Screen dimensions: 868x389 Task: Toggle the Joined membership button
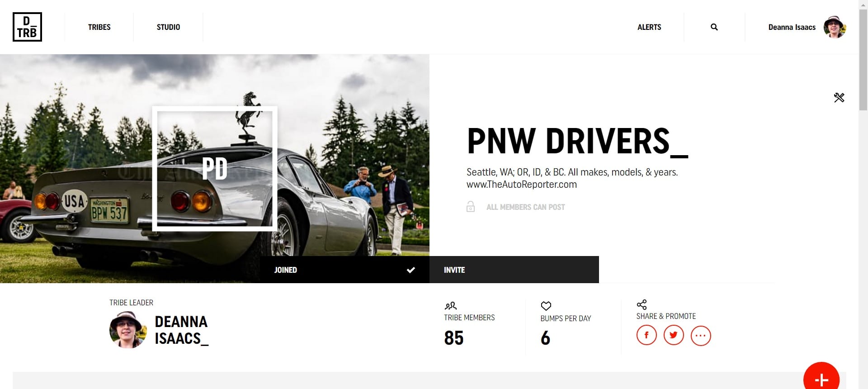[344, 270]
